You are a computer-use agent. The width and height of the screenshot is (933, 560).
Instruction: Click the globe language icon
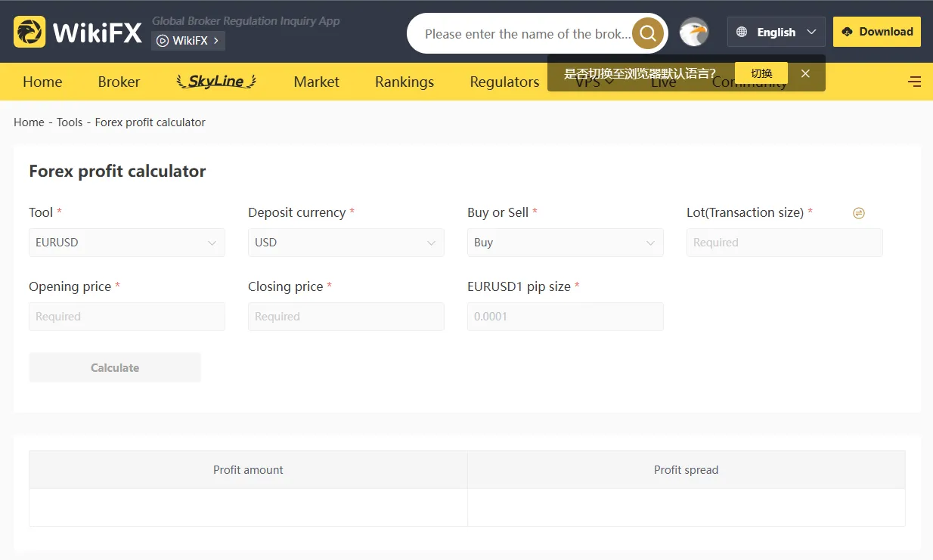742,32
